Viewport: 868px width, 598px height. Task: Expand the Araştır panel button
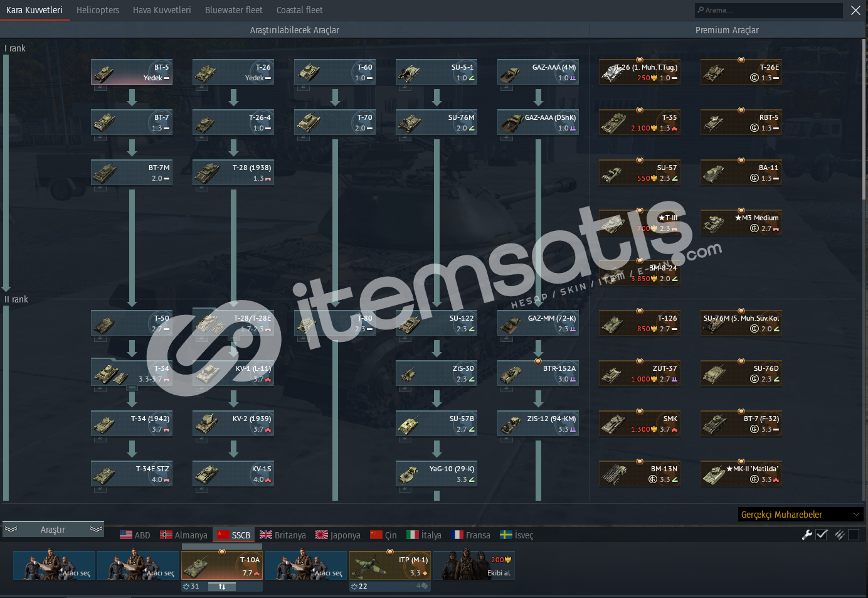tap(53, 530)
